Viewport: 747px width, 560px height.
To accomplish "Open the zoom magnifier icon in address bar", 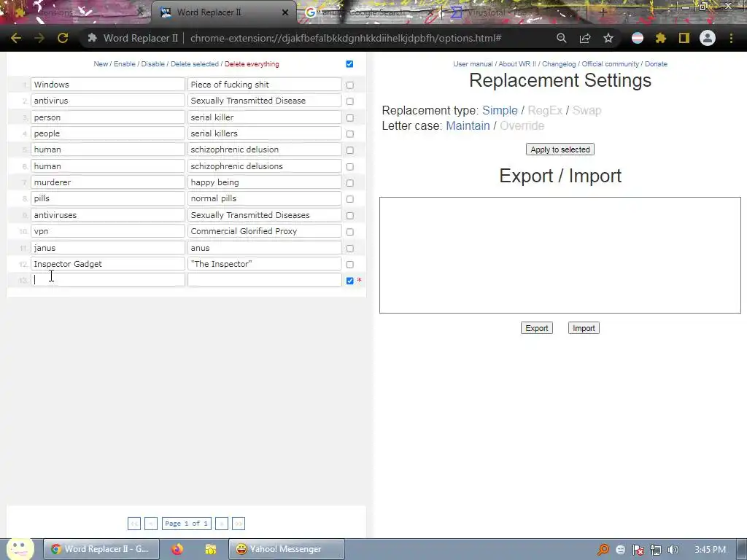I will tap(562, 38).
